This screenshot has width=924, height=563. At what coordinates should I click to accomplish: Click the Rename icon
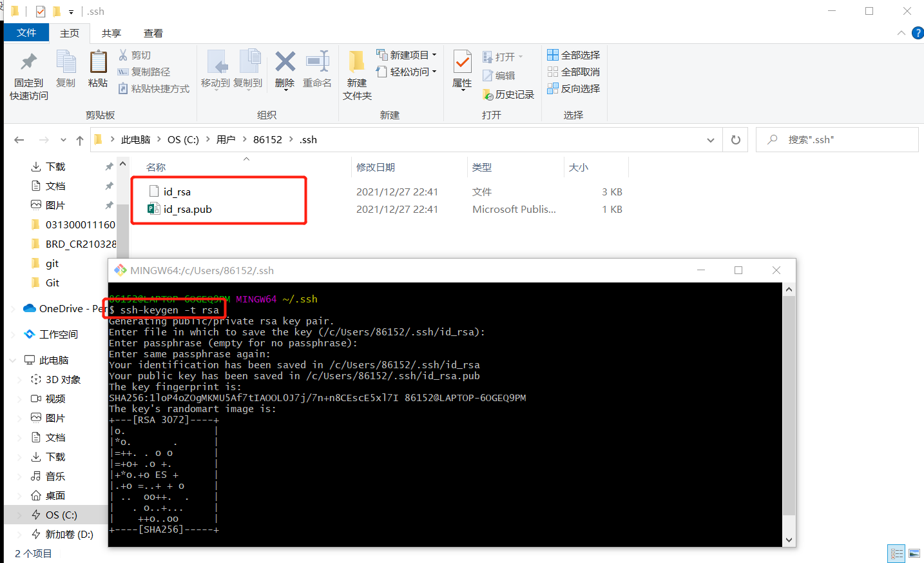click(x=318, y=62)
